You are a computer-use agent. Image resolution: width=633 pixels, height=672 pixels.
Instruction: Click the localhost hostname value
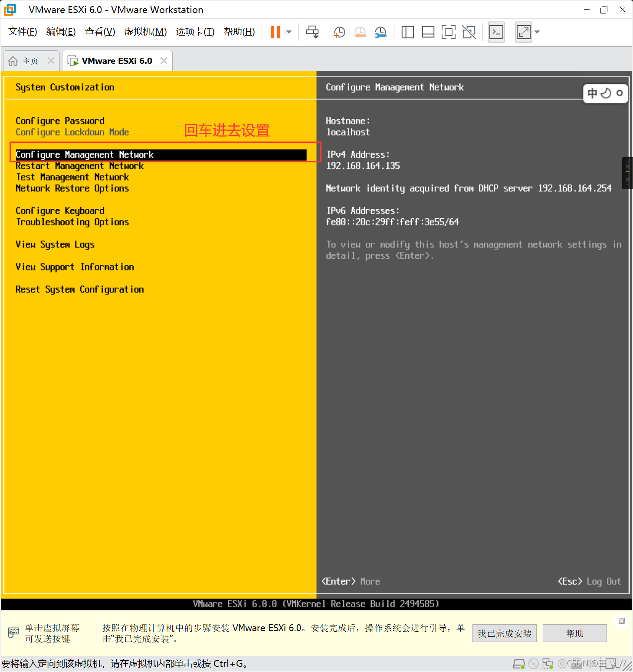348,132
